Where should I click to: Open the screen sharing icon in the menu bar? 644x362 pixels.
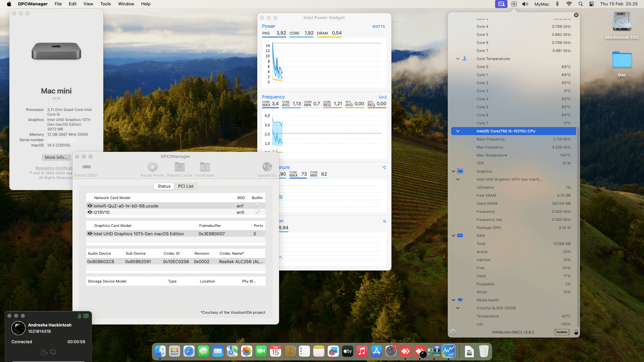[501, 4]
